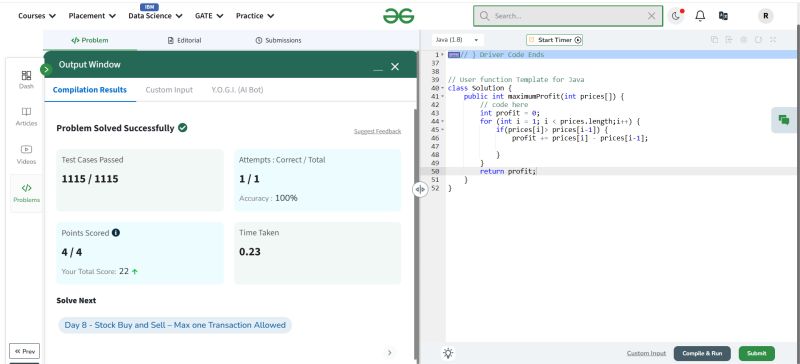Open the notifications bell
The image size is (800, 364).
point(700,16)
